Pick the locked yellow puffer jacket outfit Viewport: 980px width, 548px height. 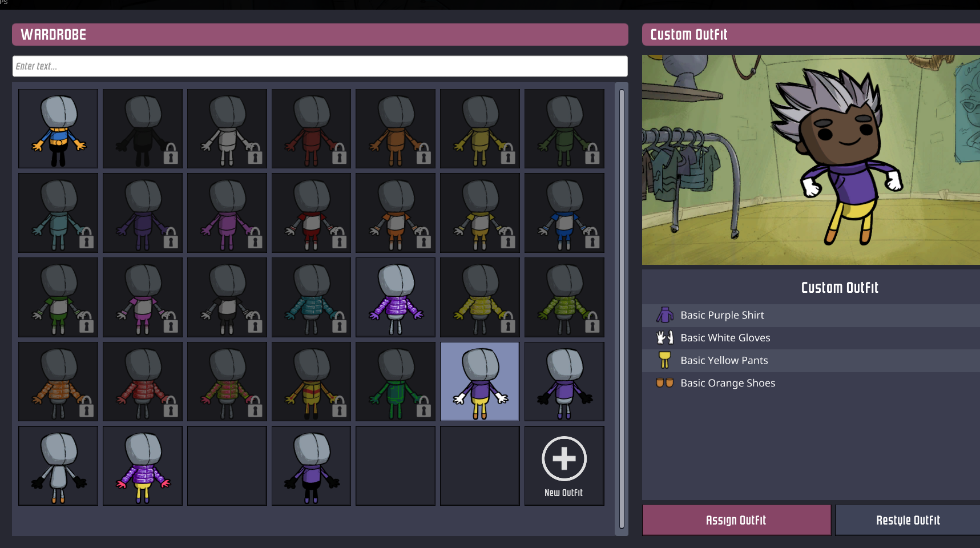click(480, 297)
